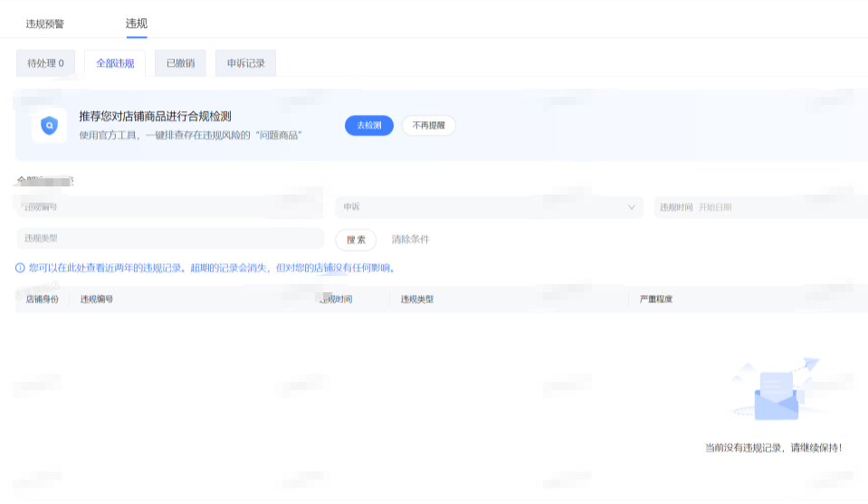Click the 违规类型 table column header
The image size is (868, 504).
tap(417, 299)
